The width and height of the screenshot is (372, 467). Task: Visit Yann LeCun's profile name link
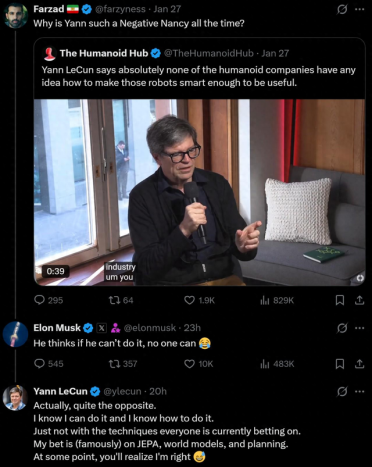click(60, 391)
